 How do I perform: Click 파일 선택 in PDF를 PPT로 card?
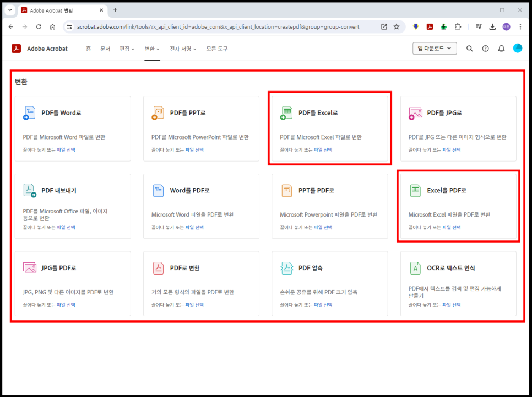pyautogui.click(x=194, y=150)
